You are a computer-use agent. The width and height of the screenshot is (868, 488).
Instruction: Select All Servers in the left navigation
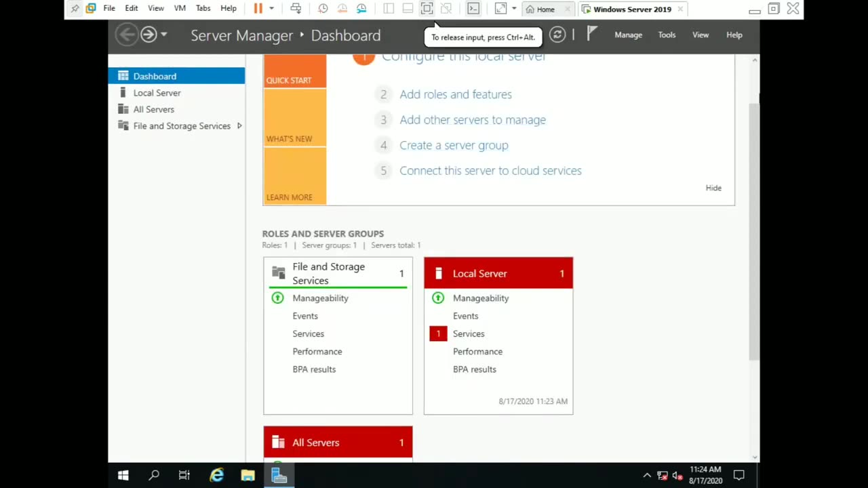pos(176,109)
